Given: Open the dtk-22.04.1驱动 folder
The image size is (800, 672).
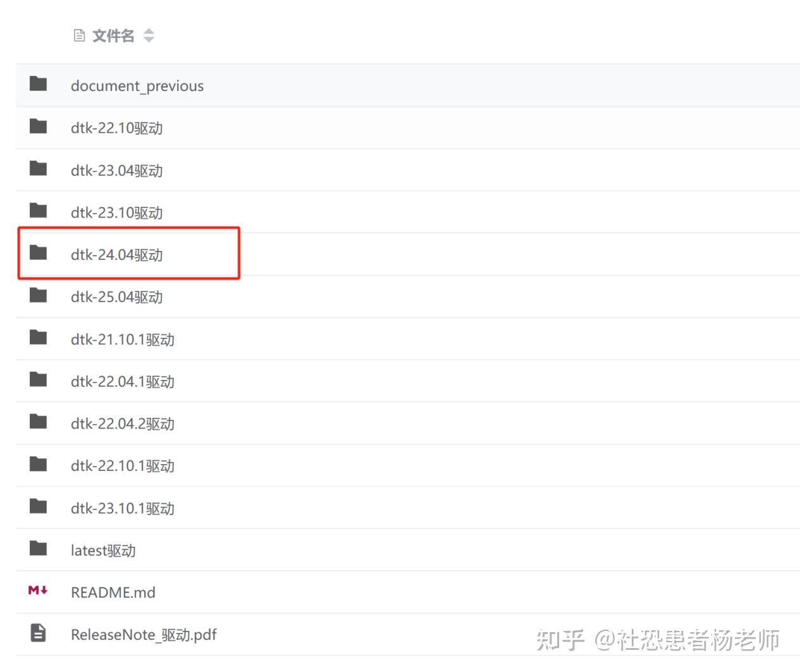Looking at the screenshot, I should click(x=122, y=381).
